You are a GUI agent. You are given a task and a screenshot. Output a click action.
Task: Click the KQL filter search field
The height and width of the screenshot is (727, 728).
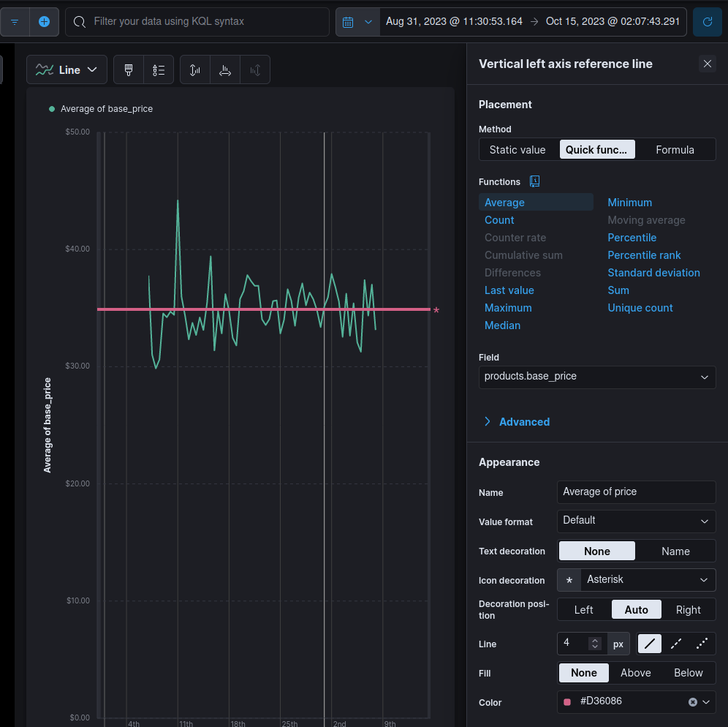click(197, 22)
